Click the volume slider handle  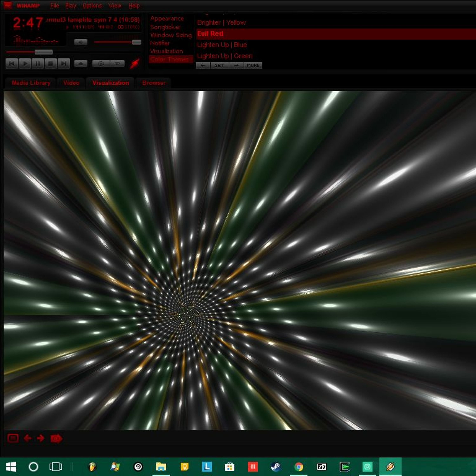pyautogui.click(x=136, y=42)
